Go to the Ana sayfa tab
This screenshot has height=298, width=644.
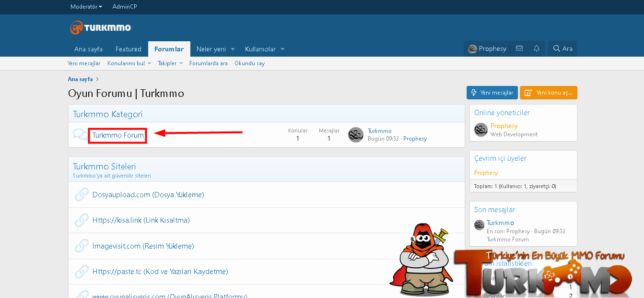tap(88, 49)
